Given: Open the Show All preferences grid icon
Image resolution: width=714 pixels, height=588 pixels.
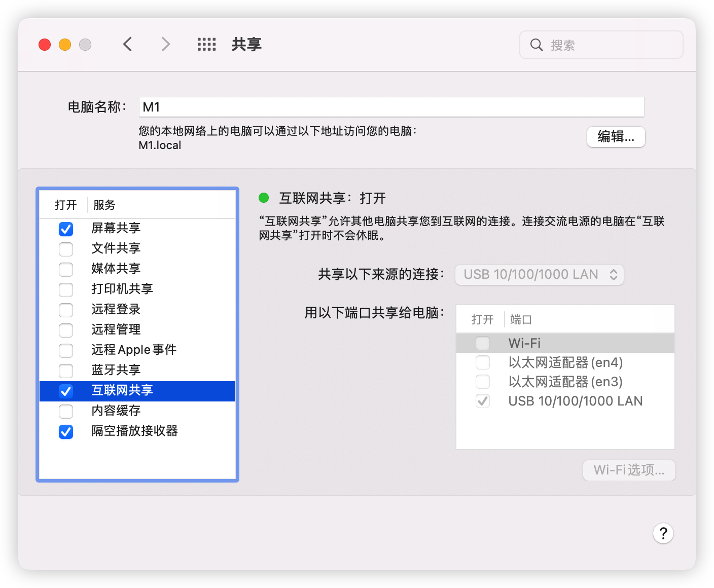Looking at the screenshot, I should (206, 44).
